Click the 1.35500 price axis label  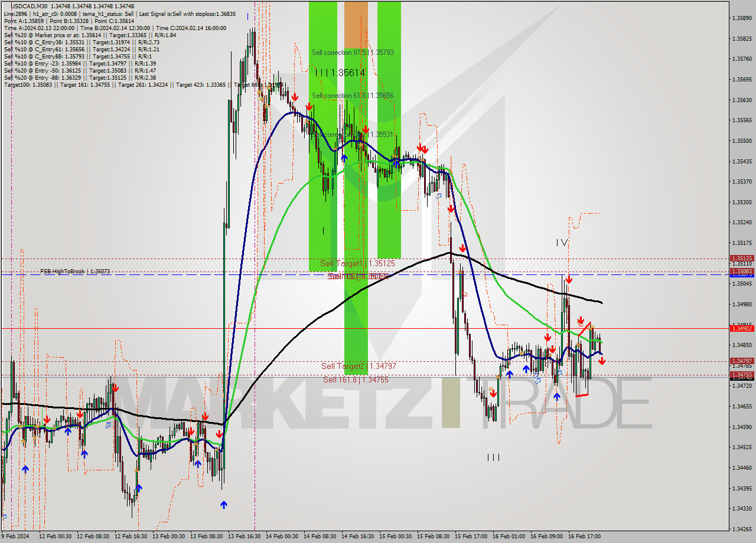pyautogui.click(x=742, y=141)
